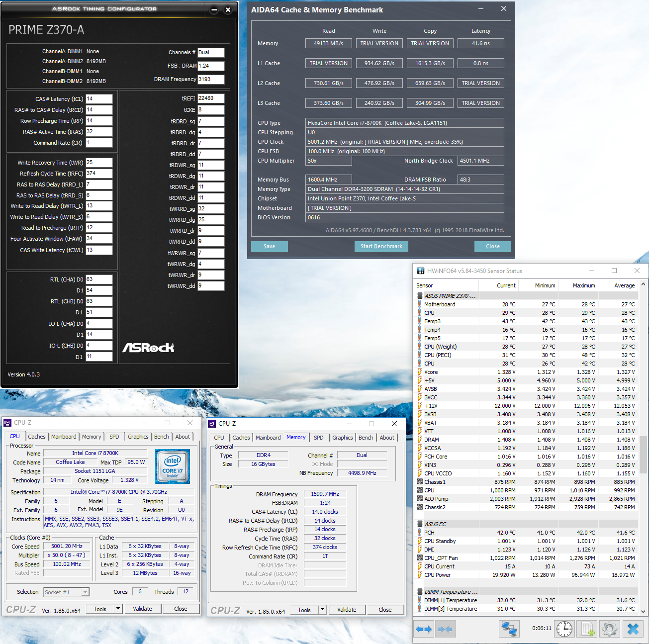Screen dimensions: 649x644
Task: Click CAS# Latency (tCL) value field
Action: [99, 99]
